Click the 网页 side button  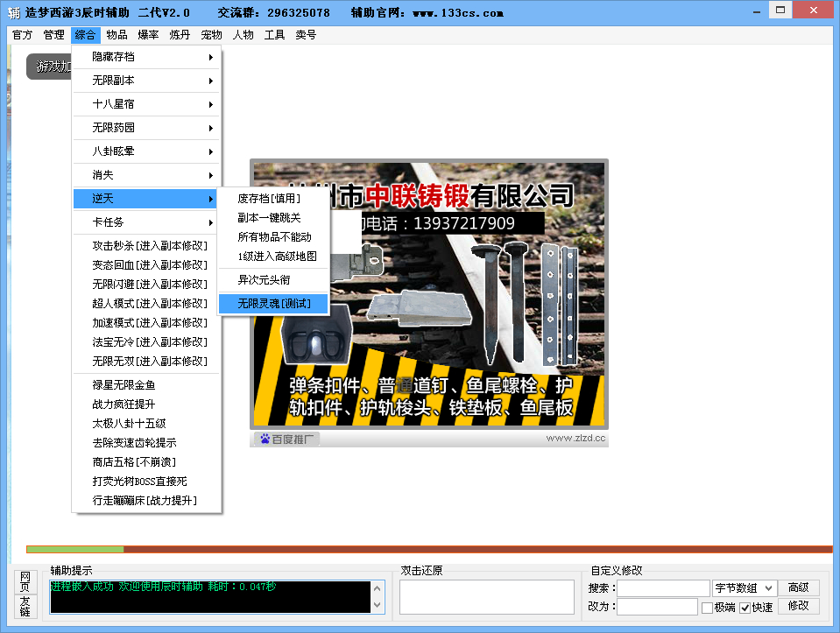point(25,581)
